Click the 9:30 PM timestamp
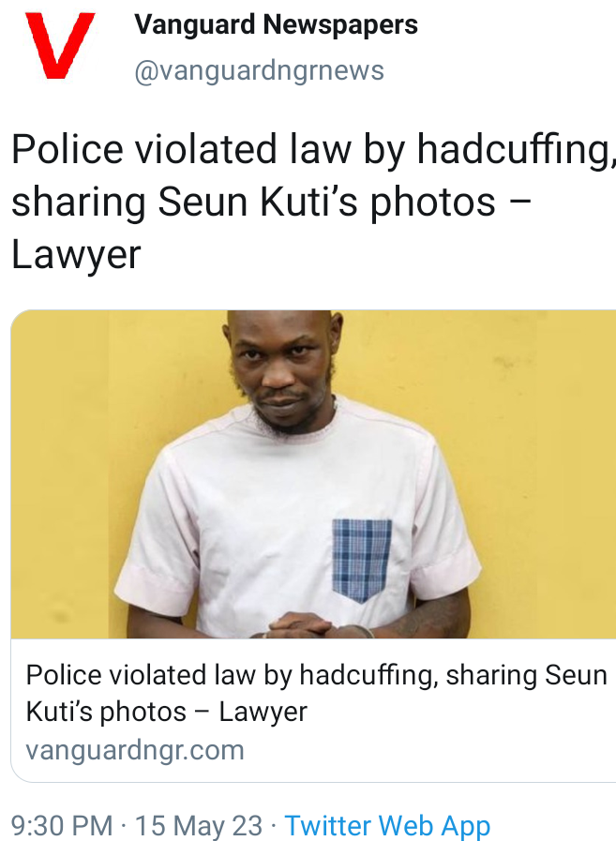This screenshot has height=841, width=616. (62, 825)
